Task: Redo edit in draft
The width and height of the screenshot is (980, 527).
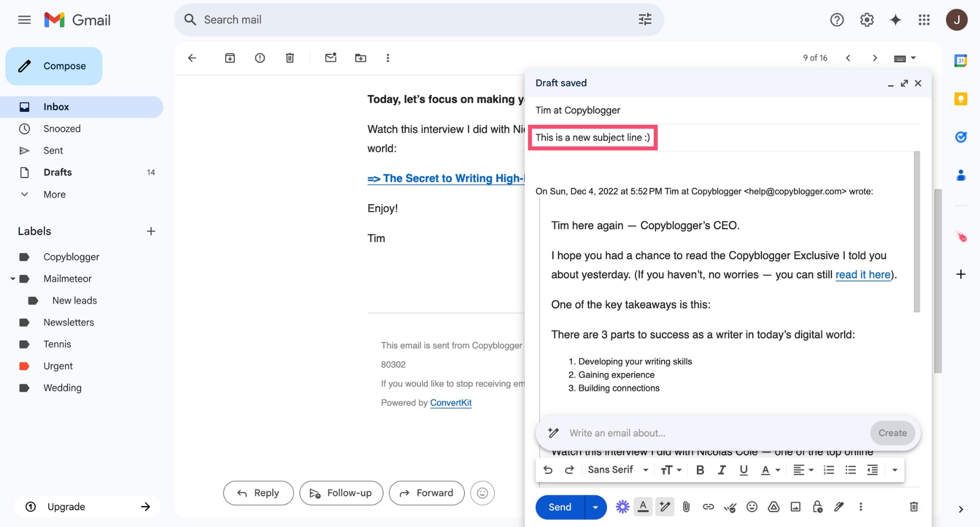Action: 570,470
